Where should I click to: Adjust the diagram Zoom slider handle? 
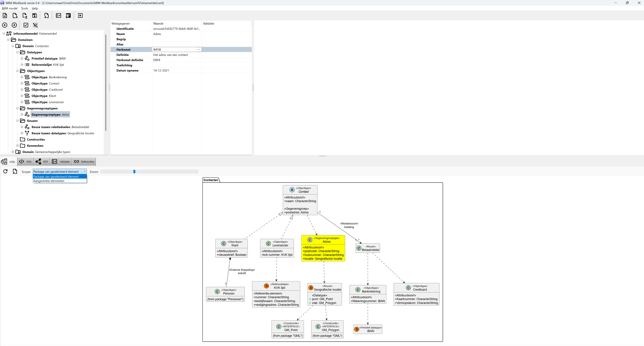click(134, 171)
